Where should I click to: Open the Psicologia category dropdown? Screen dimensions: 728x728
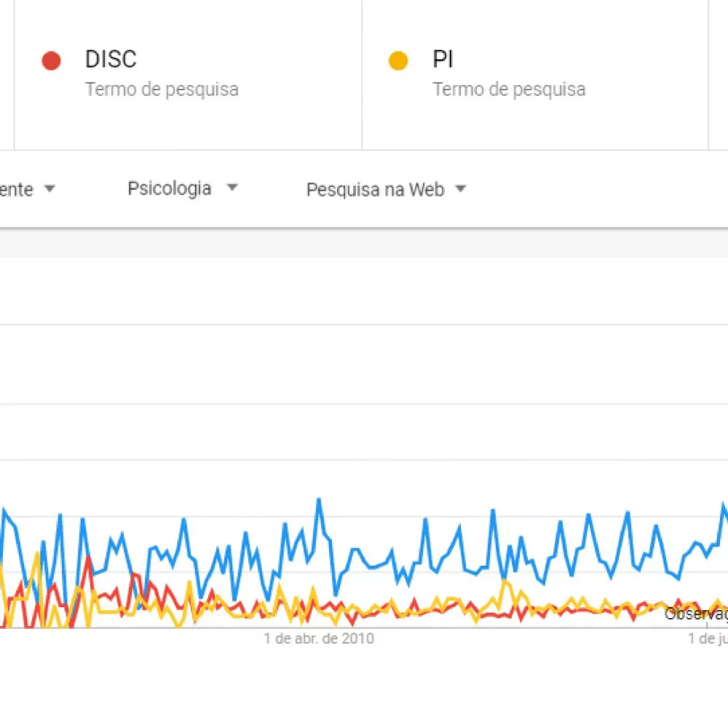point(183,189)
